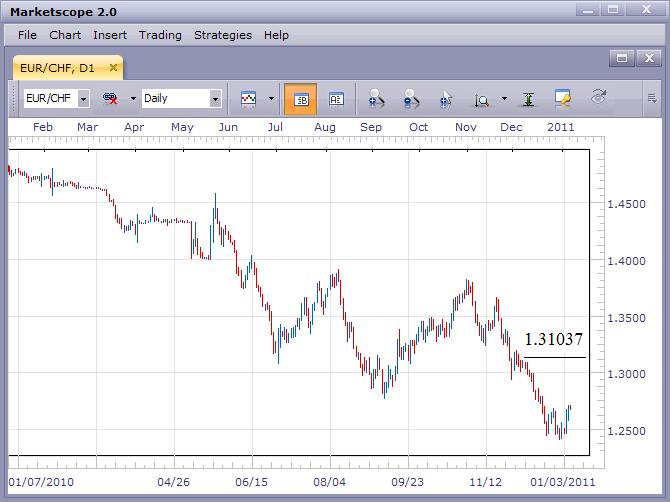
Task: Toggle the toolbar button right of the orange one
Action: pyautogui.click(x=336, y=99)
